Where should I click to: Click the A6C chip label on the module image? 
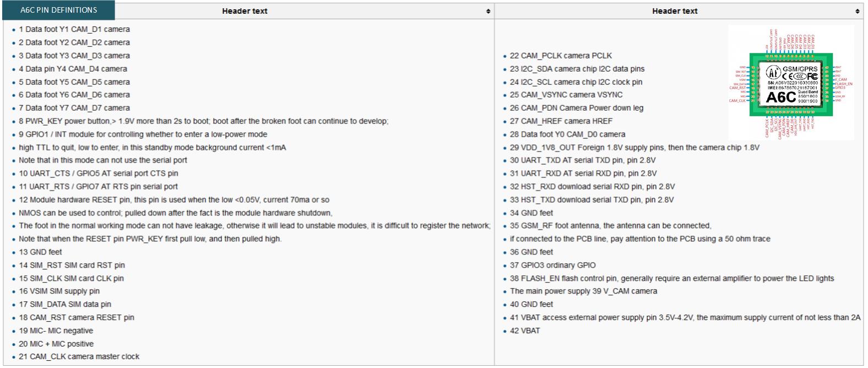[780, 98]
